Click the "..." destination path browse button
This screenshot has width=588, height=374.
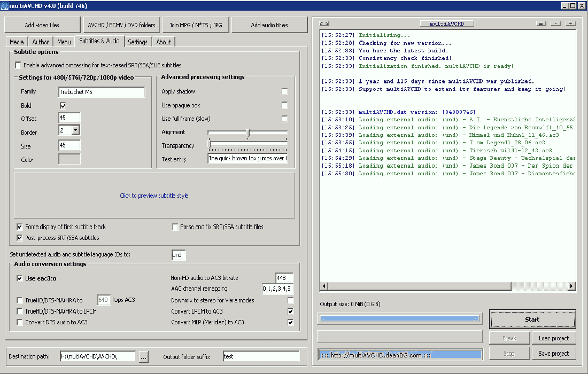click(143, 356)
